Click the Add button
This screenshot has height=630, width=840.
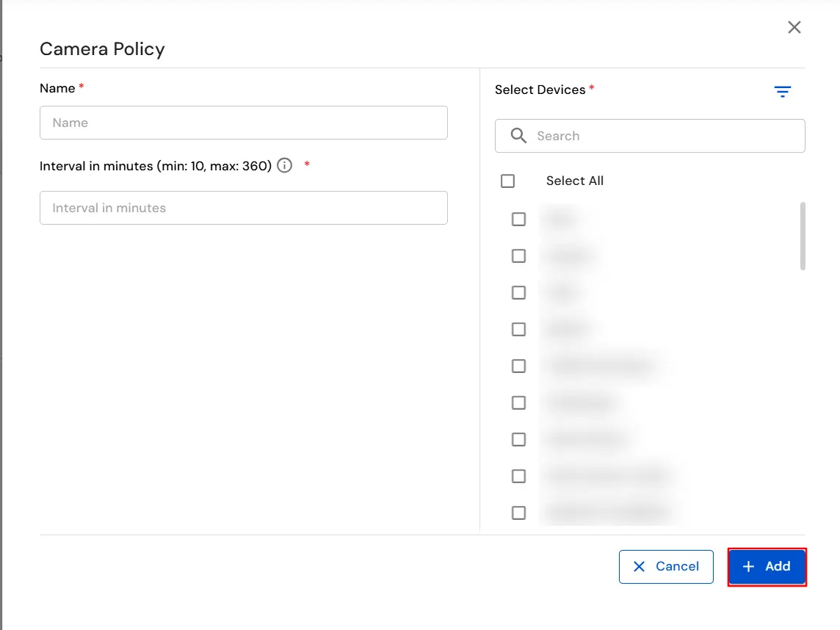[x=767, y=566]
